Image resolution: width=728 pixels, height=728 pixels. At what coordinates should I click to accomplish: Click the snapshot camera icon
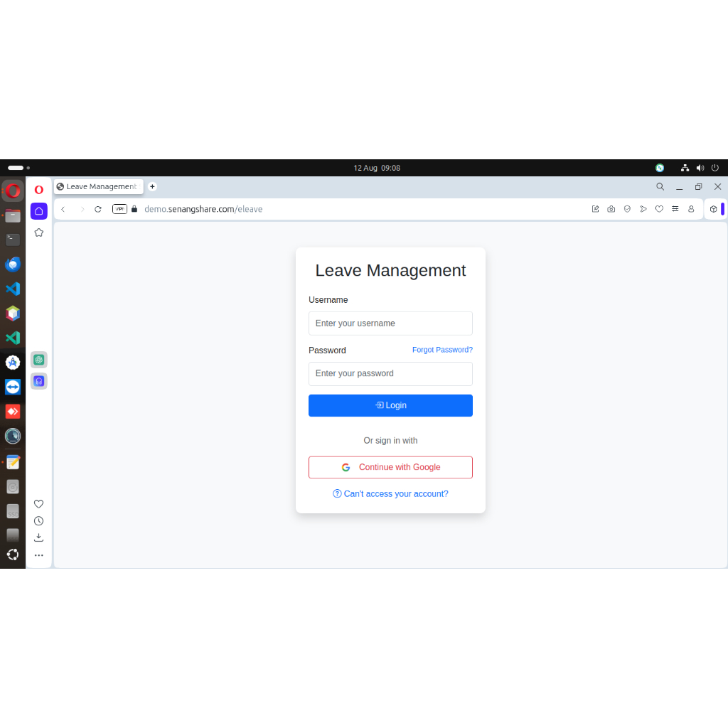click(x=611, y=209)
